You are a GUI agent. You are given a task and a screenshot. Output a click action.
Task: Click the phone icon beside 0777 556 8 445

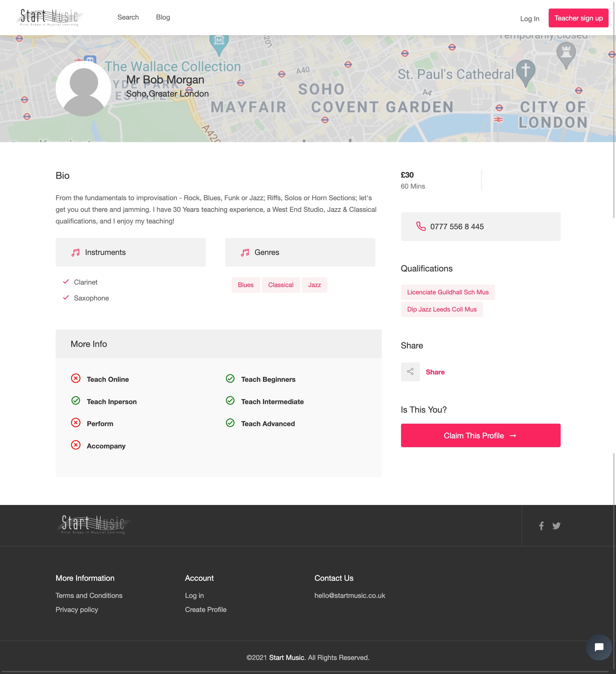click(x=421, y=226)
